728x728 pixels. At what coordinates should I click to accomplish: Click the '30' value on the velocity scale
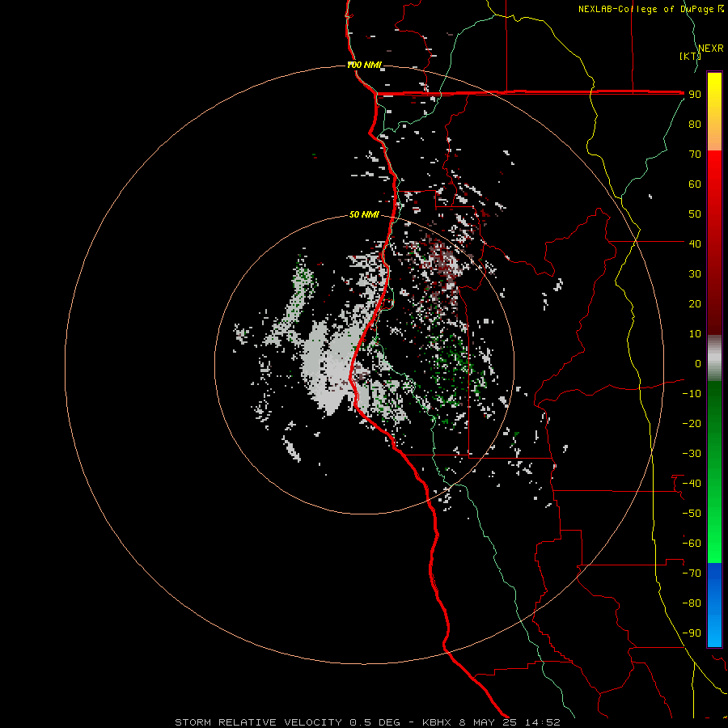pyautogui.click(x=695, y=274)
